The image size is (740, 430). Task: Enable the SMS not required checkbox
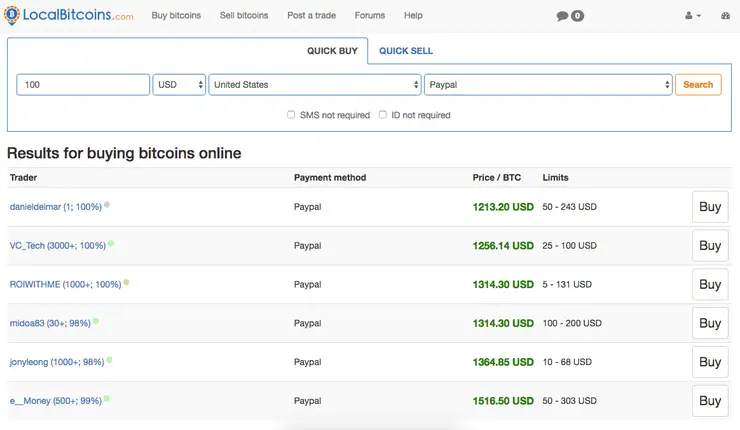coord(291,115)
